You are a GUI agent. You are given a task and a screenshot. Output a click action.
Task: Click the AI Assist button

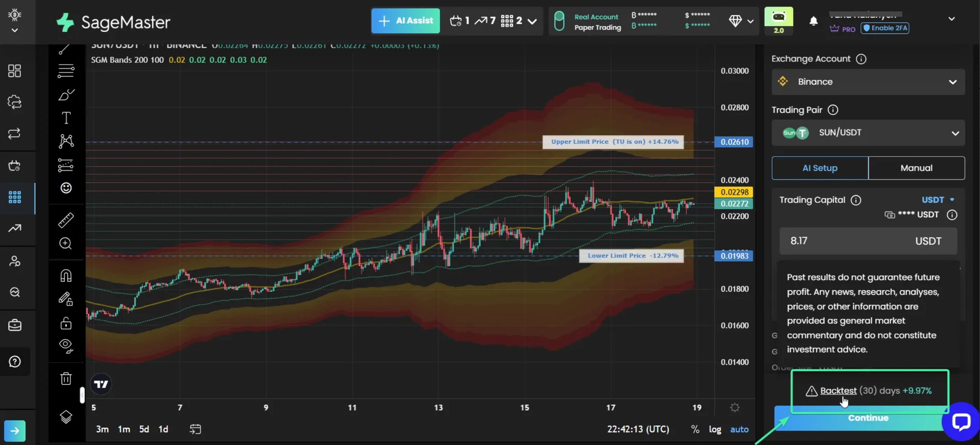pos(405,21)
